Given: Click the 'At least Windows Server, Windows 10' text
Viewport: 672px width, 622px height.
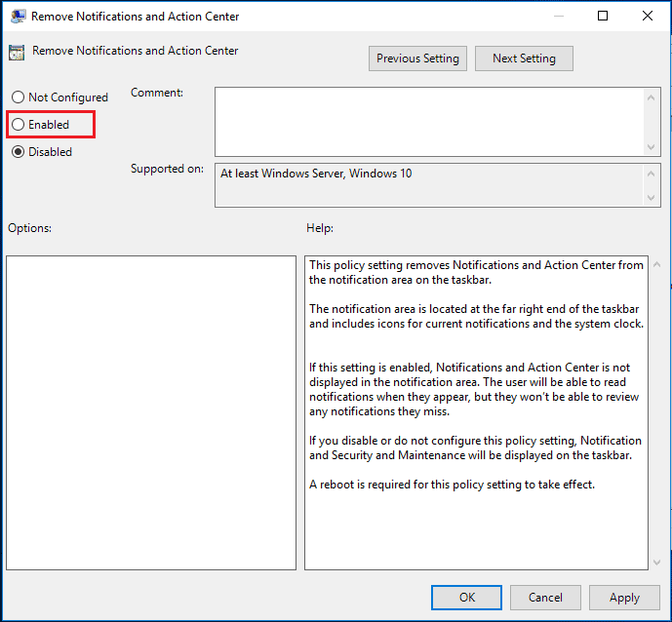Looking at the screenshot, I should pos(316,174).
